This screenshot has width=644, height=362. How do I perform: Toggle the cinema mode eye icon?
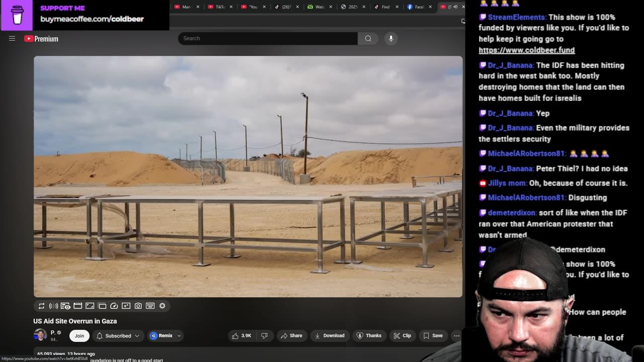(65, 306)
